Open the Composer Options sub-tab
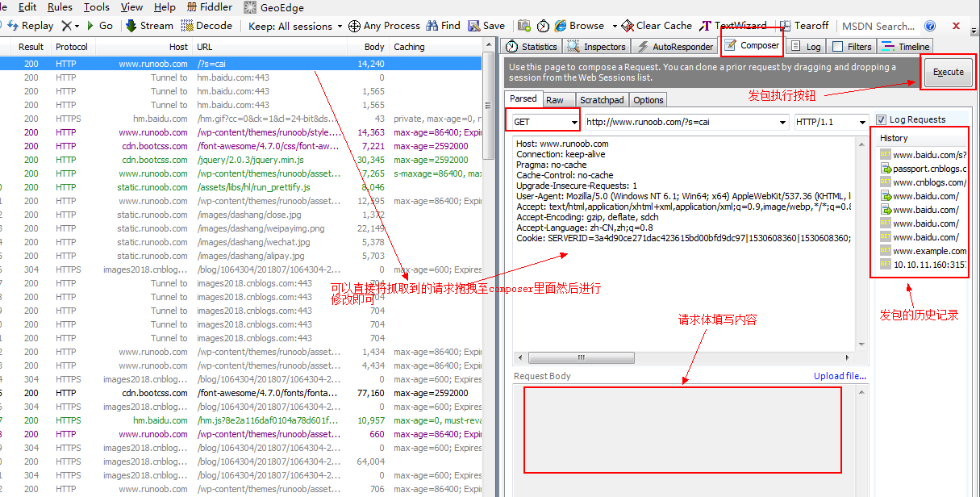 click(648, 100)
